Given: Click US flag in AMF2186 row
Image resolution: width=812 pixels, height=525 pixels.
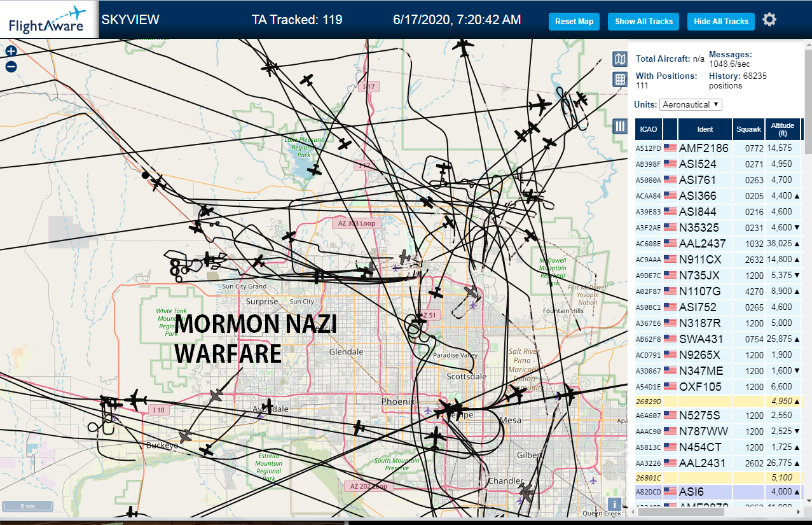Looking at the screenshot, I should click(670, 148).
